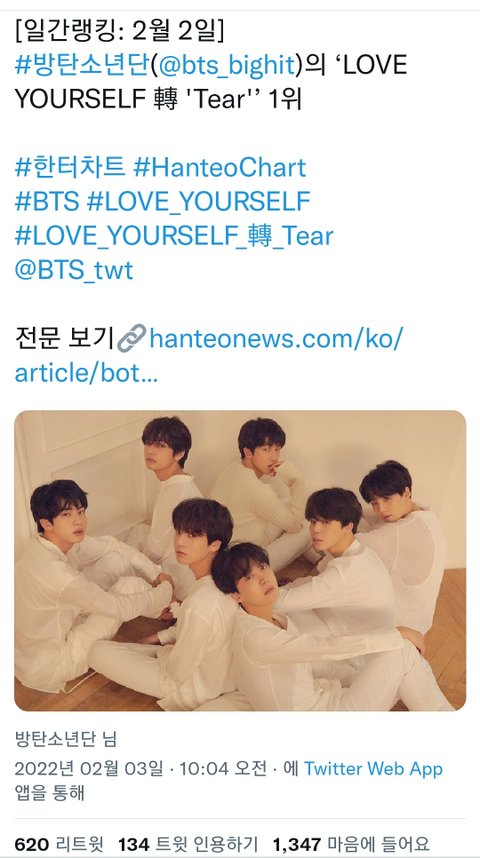Open the @bts_bighit profile mention

click(x=226, y=66)
